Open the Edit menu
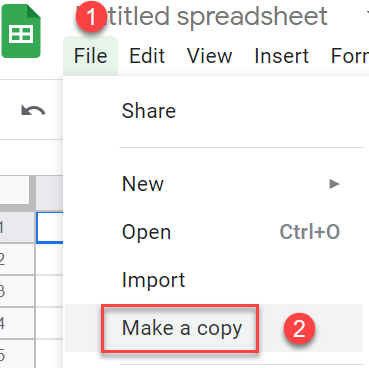 pos(147,56)
